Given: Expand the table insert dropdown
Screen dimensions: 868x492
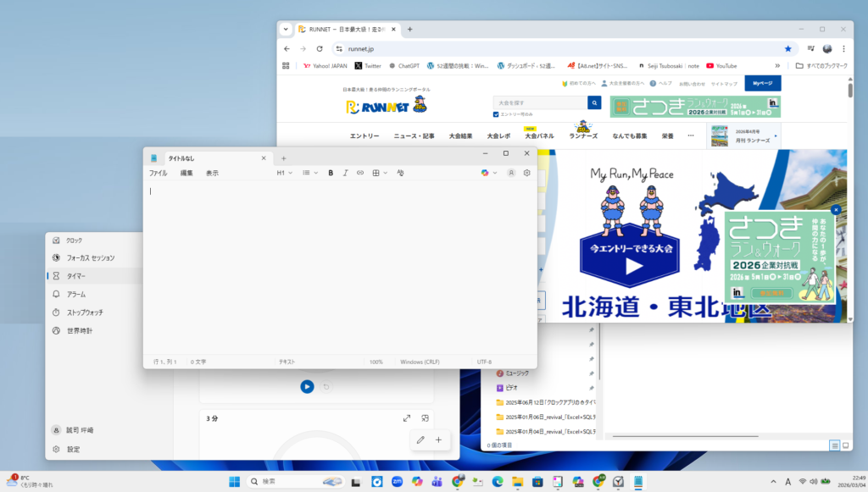Looking at the screenshot, I should pos(380,173).
